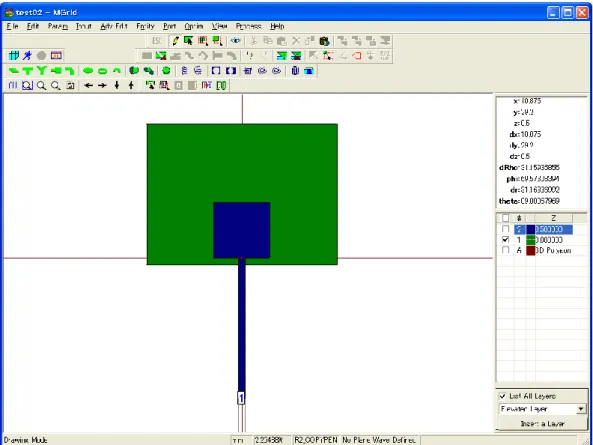The image size is (593, 445).
Task: Click the green Y-junction shape icon
Action: 42,71
